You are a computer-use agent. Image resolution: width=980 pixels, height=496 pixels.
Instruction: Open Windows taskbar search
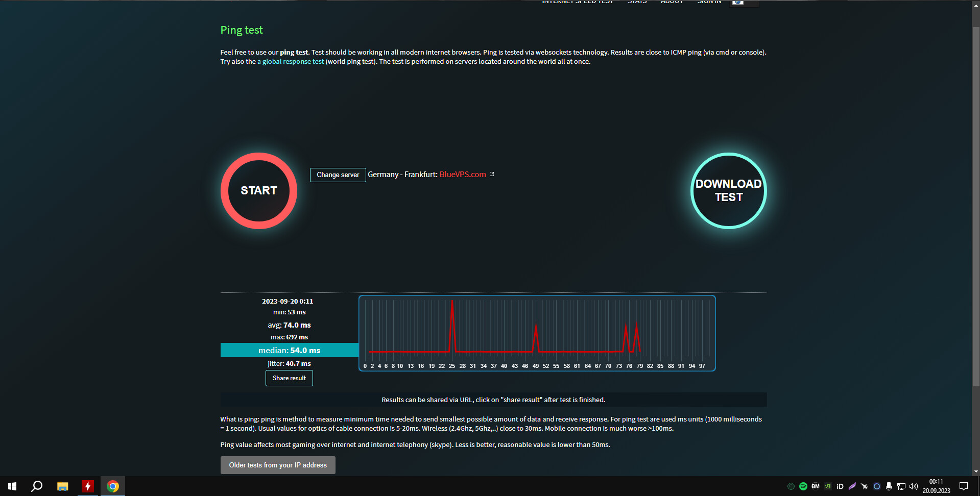[x=37, y=486]
